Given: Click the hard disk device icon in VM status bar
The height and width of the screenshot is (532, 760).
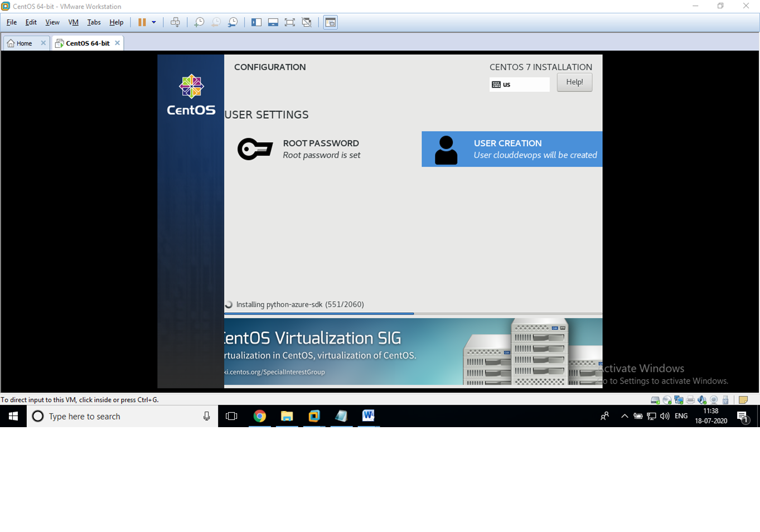Looking at the screenshot, I should pyautogui.click(x=655, y=400).
